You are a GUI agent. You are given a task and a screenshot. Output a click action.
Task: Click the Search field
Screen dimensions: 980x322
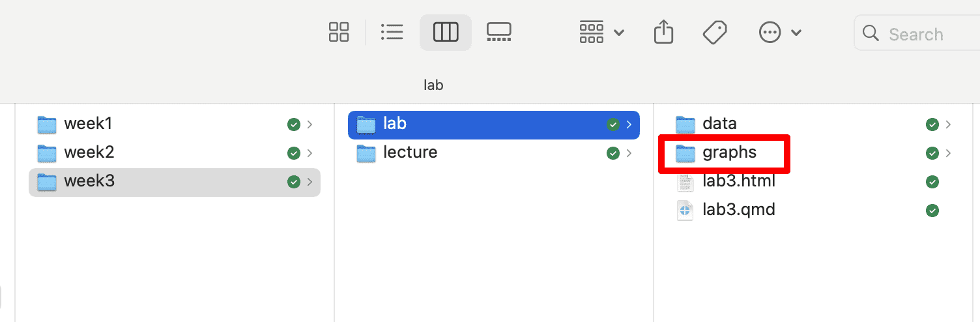919,34
